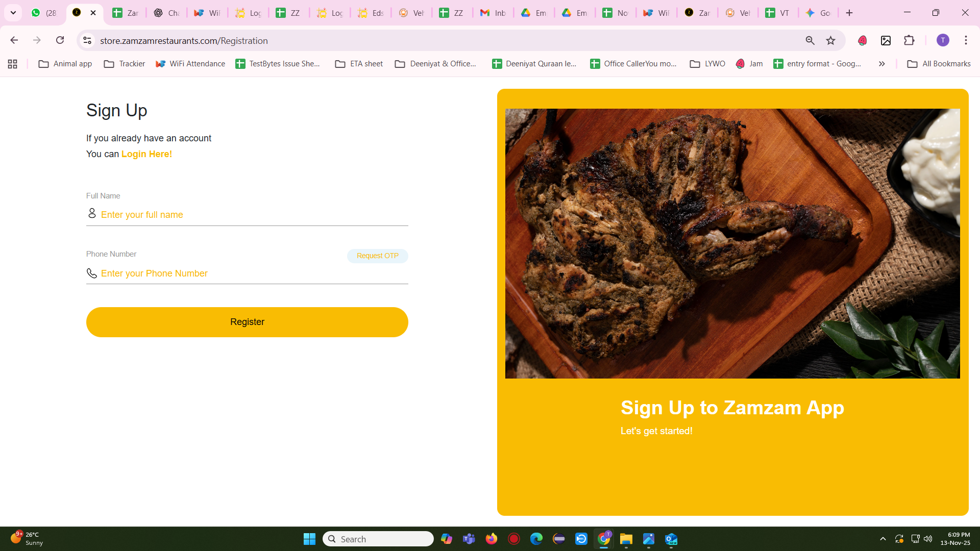Show hidden system tray icons chevron
This screenshot has height=551, width=980.
tap(883, 539)
